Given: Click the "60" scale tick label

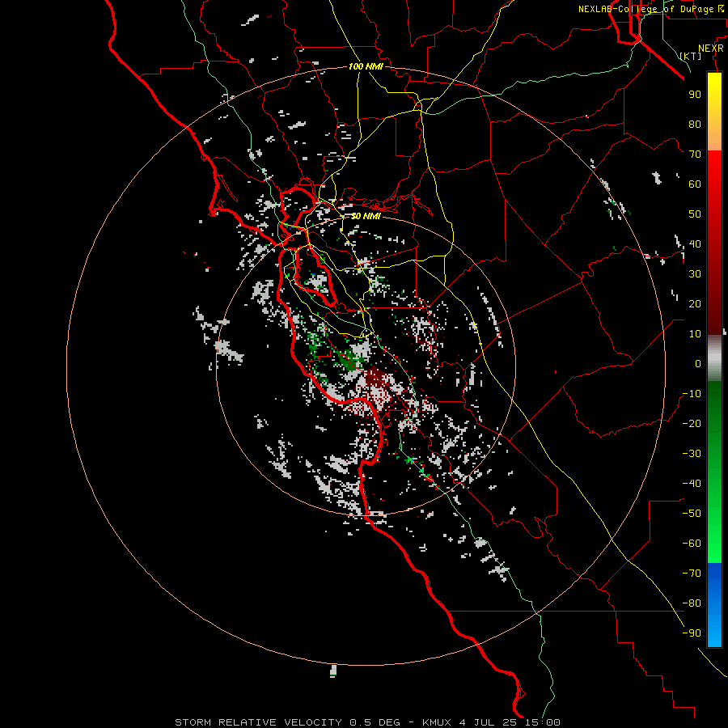Looking at the screenshot, I should [695, 184].
